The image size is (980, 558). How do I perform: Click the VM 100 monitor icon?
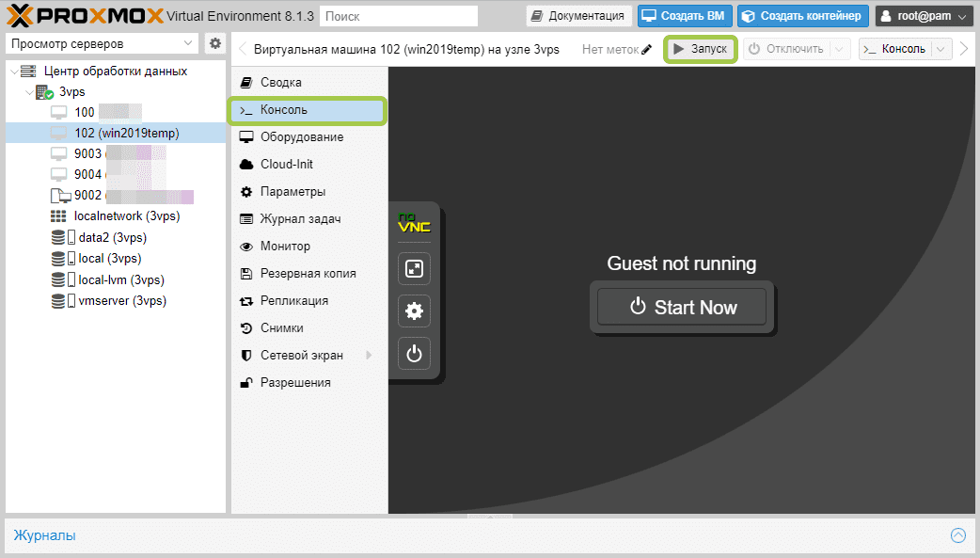click(58, 113)
